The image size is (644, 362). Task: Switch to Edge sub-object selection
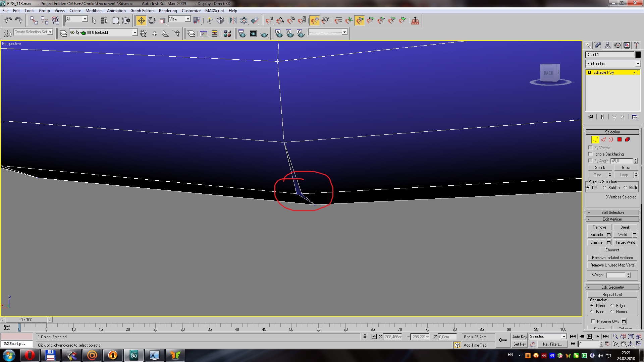(x=603, y=140)
